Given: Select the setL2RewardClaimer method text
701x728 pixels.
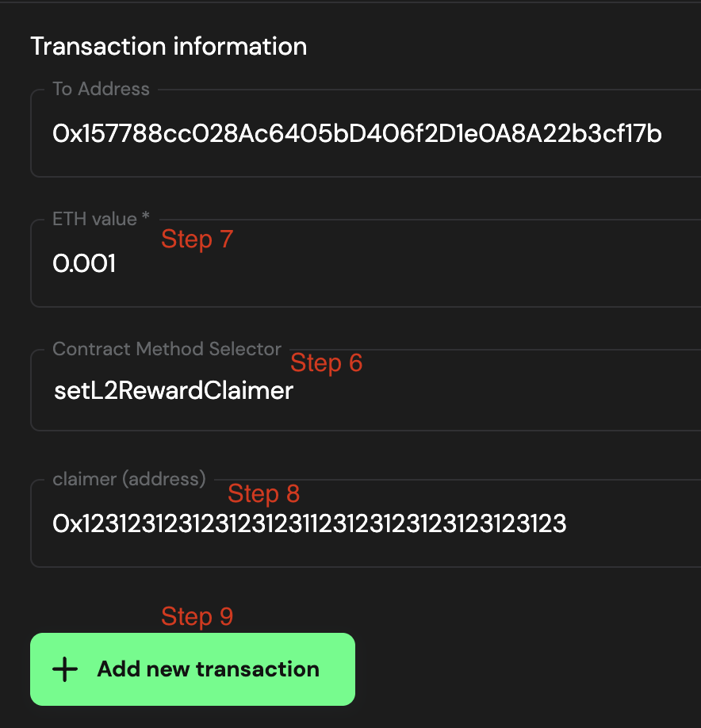Looking at the screenshot, I should [x=173, y=391].
